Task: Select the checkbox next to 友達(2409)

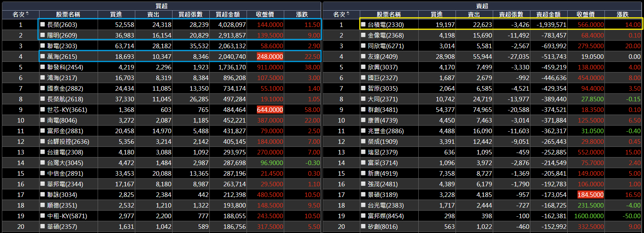Action: pyautogui.click(x=364, y=56)
